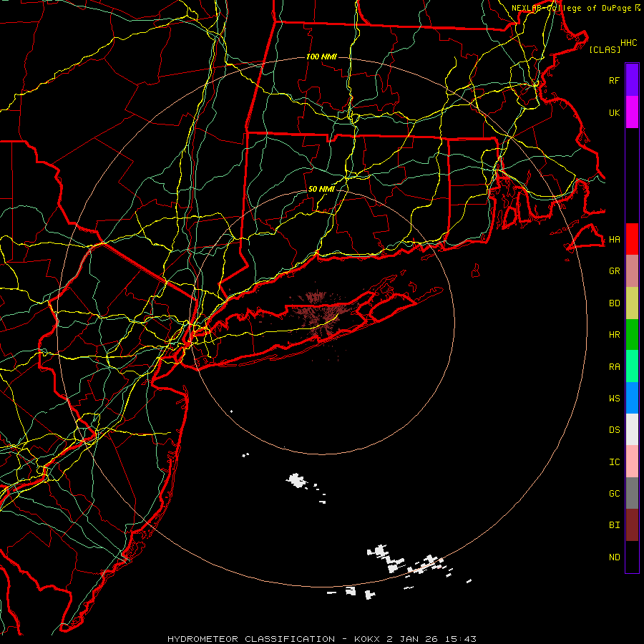Viewport: 644px width, 644px height.
Task: Click the HA legend label
Action: 614,239
